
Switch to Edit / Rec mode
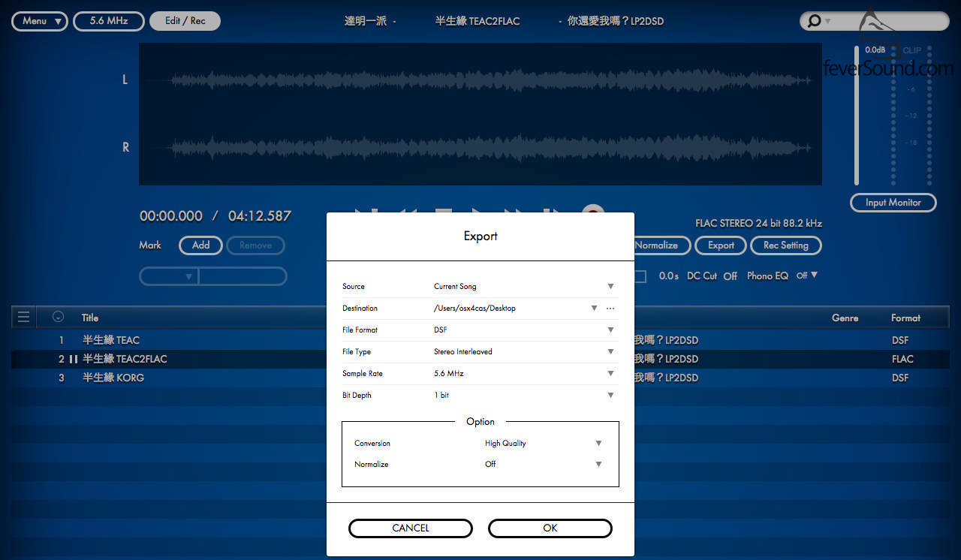pyautogui.click(x=185, y=21)
